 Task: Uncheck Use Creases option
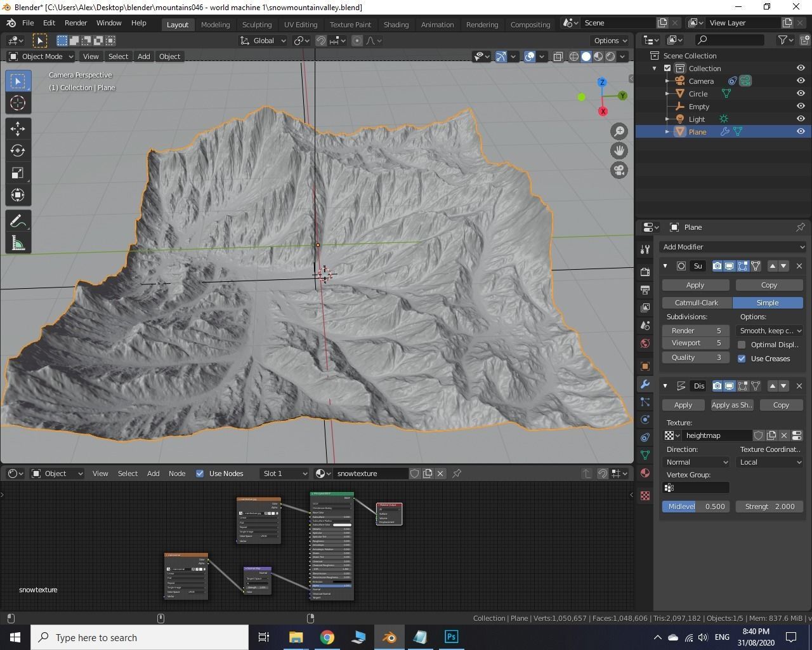[x=742, y=359]
